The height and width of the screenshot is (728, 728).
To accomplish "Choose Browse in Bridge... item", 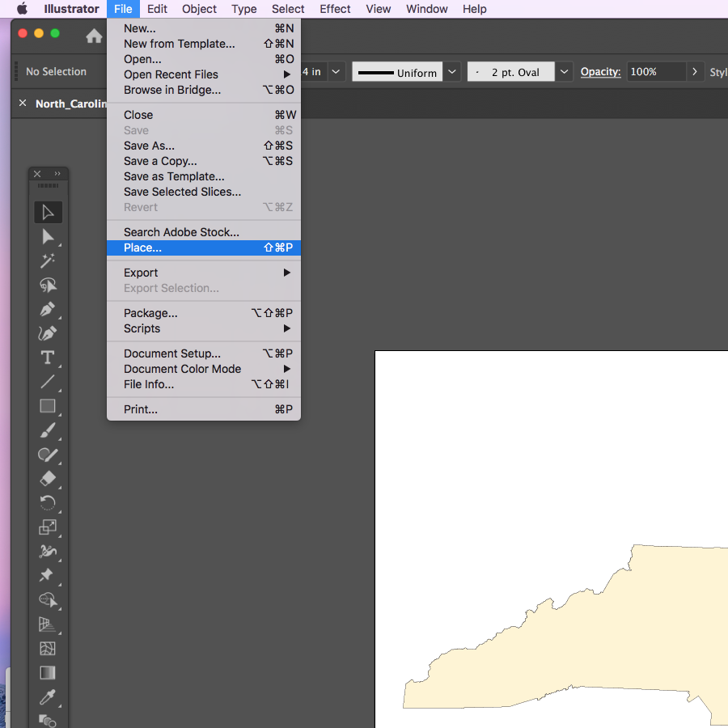I will [x=203, y=90].
